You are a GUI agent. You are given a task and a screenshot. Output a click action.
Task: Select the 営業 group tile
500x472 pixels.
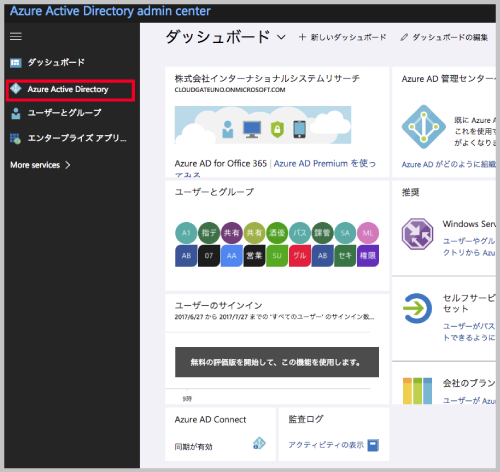tap(254, 256)
